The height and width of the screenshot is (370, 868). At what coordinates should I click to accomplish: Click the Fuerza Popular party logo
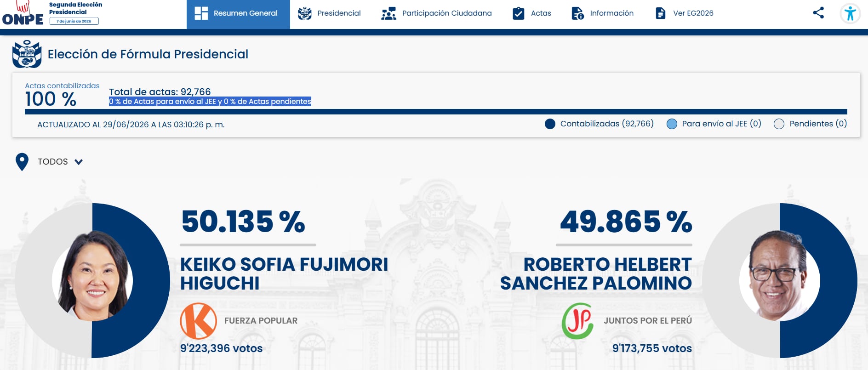tap(198, 321)
